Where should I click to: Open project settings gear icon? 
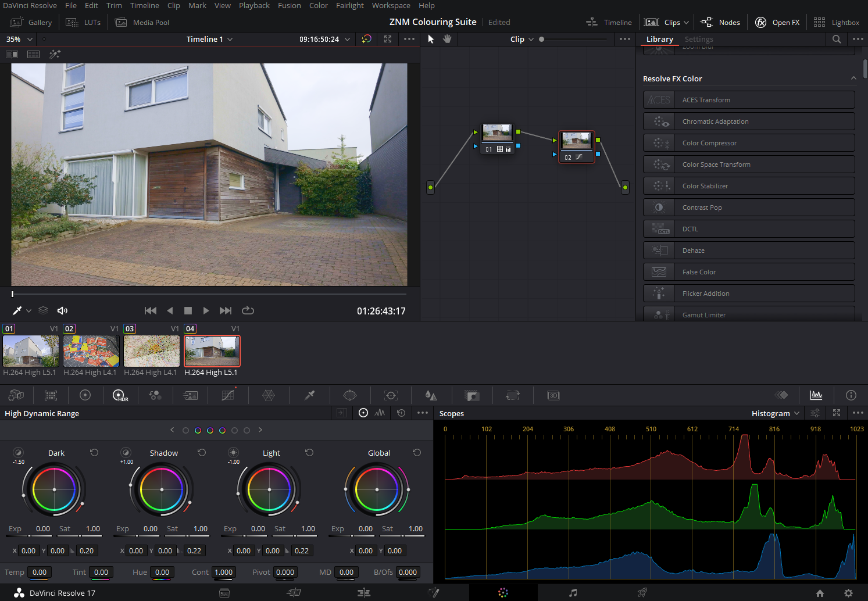click(848, 593)
